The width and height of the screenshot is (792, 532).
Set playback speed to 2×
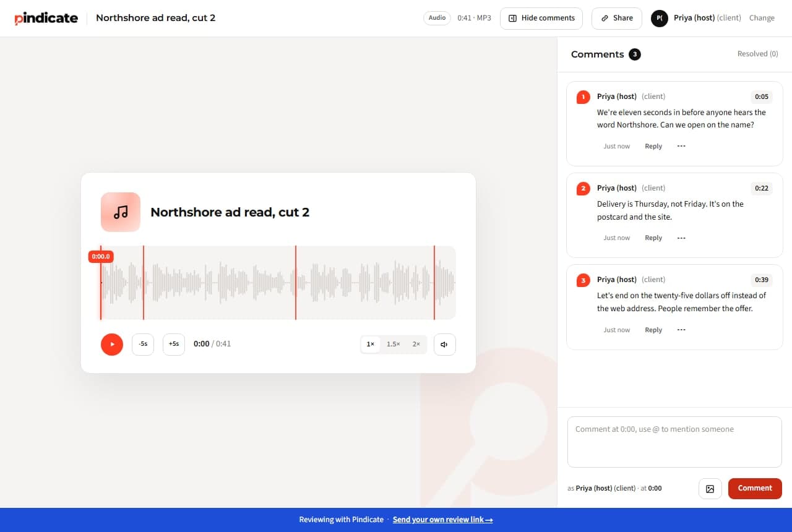pos(416,345)
